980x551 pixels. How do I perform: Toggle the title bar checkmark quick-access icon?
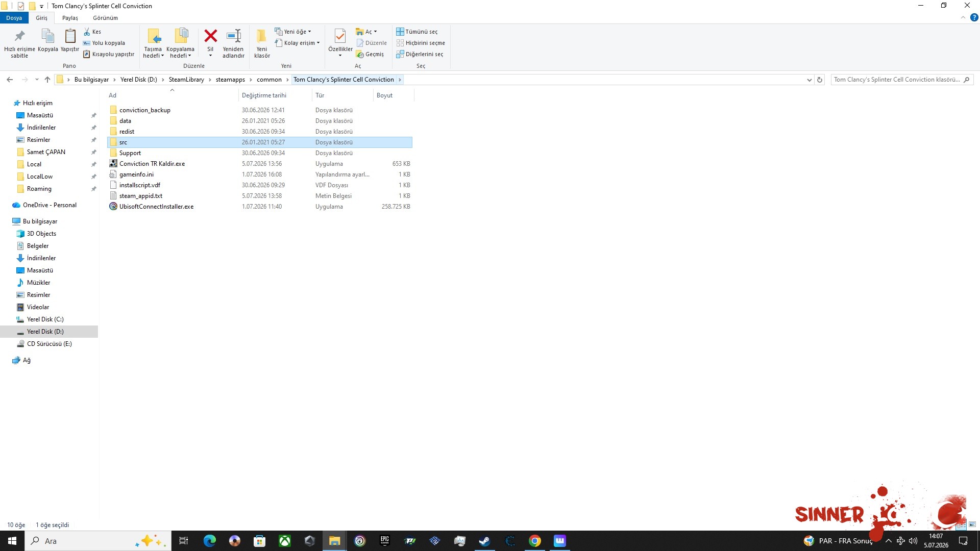coord(21,6)
